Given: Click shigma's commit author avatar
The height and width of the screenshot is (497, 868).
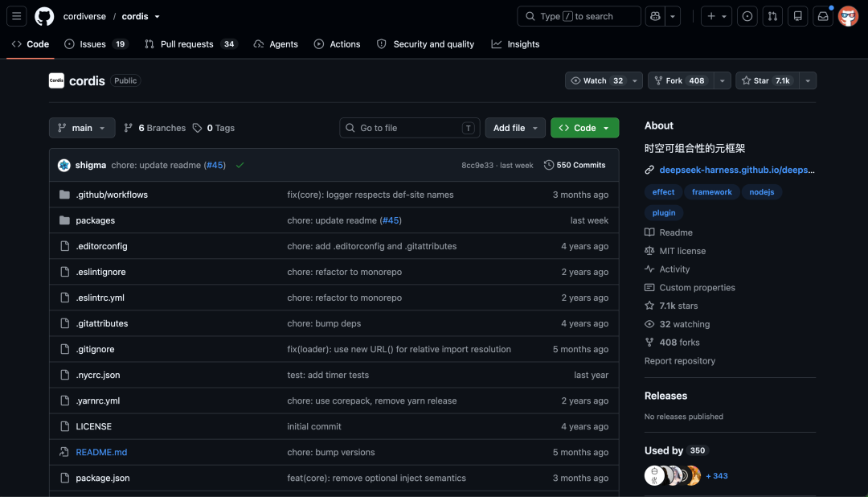Looking at the screenshot, I should (x=64, y=165).
